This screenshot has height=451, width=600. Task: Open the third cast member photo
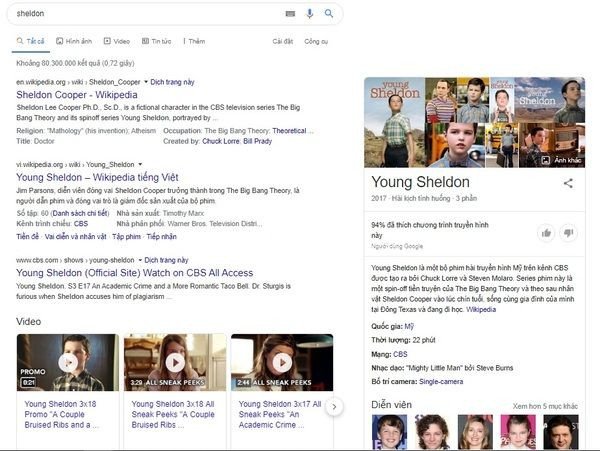point(475,431)
